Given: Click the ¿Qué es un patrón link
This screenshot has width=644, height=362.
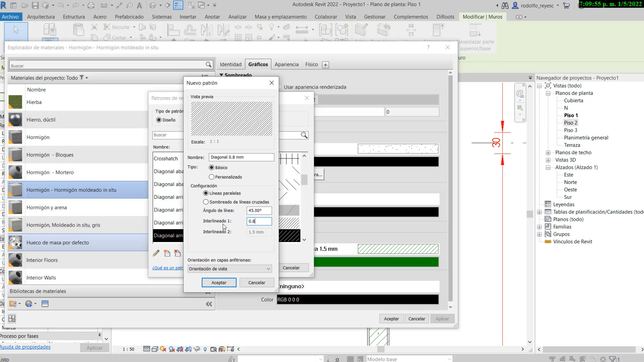Looking at the screenshot, I should click(168, 268).
